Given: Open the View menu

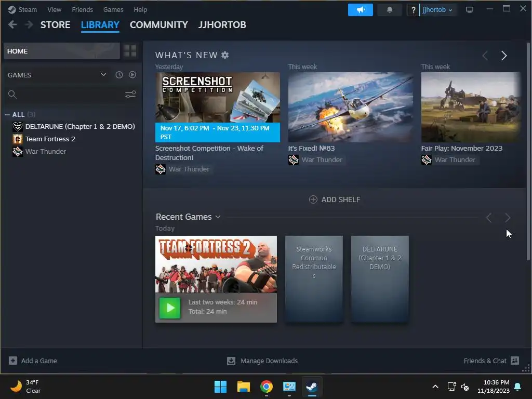Looking at the screenshot, I should click(x=54, y=10).
